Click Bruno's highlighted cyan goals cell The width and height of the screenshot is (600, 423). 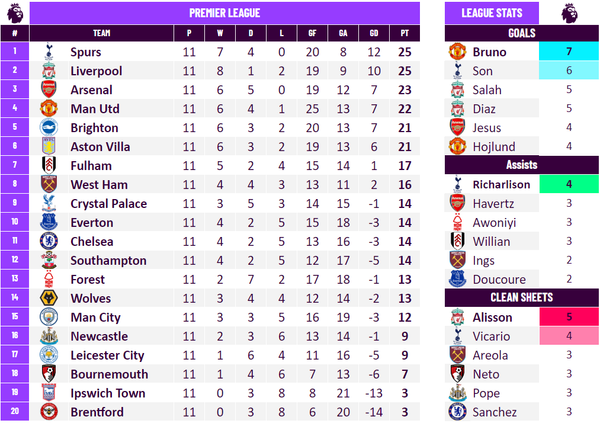(569, 51)
